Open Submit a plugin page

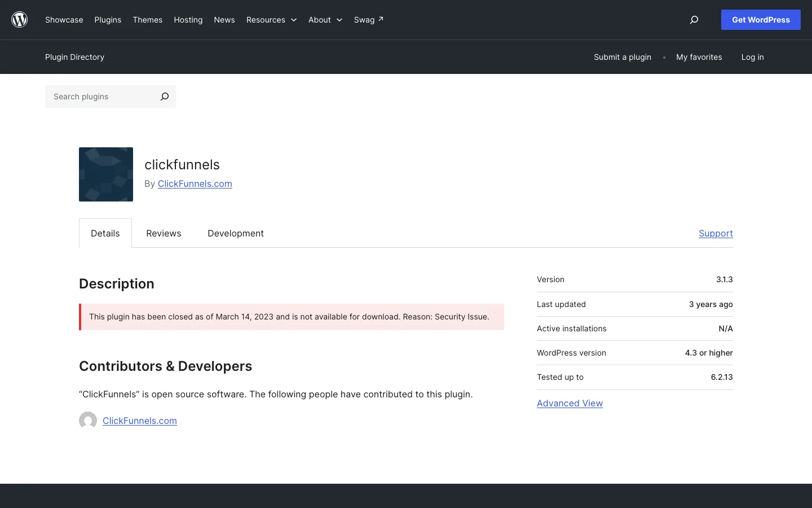tap(623, 57)
